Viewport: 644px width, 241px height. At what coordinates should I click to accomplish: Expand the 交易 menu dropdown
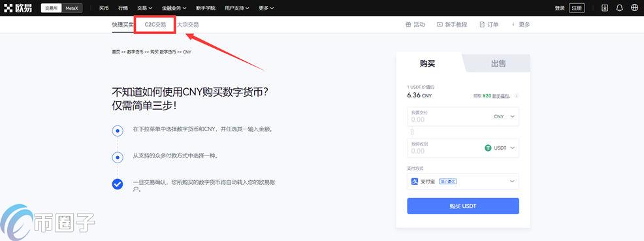144,8
